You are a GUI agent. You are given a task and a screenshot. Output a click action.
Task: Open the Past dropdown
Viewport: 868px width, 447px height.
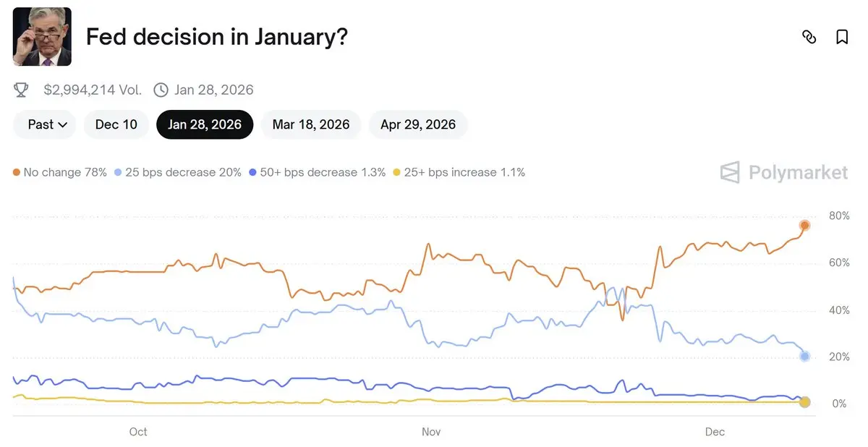pyautogui.click(x=47, y=124)
